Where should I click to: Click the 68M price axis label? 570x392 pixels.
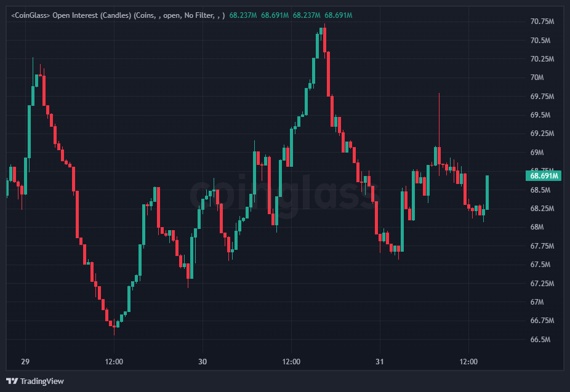point(537,227)
